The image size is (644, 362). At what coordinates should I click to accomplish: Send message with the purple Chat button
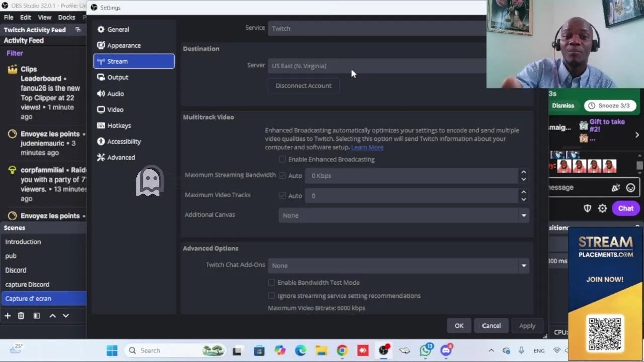click(626, 208)
